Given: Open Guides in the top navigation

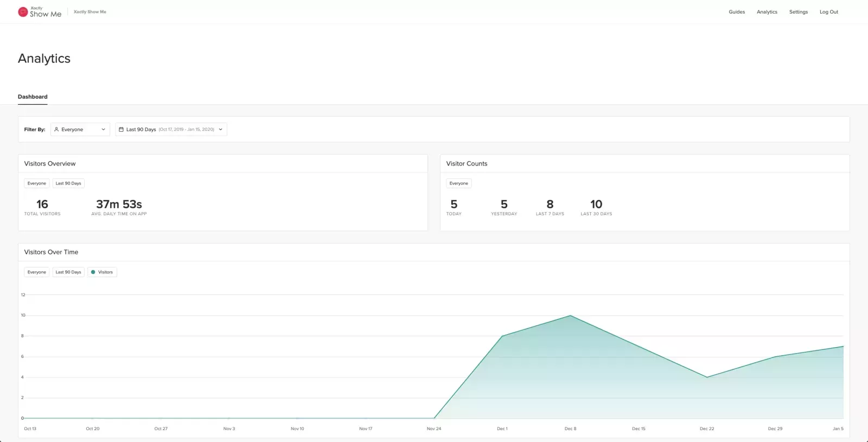Looking at the screenshot, I should (x=736, y=12).
